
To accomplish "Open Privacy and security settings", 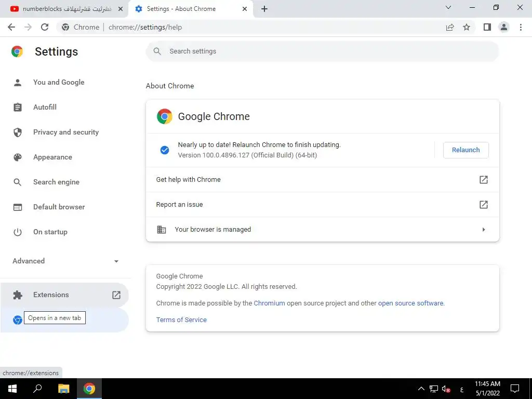I will click(64, 132).
